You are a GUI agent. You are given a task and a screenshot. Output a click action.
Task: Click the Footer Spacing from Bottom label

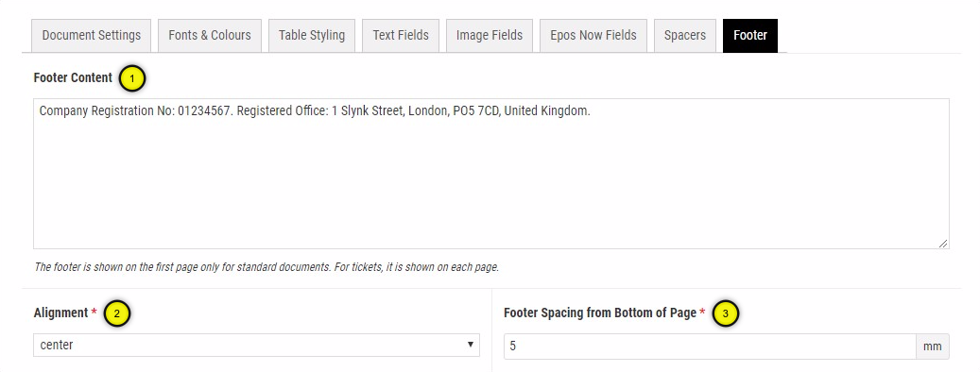pos(600,313)
